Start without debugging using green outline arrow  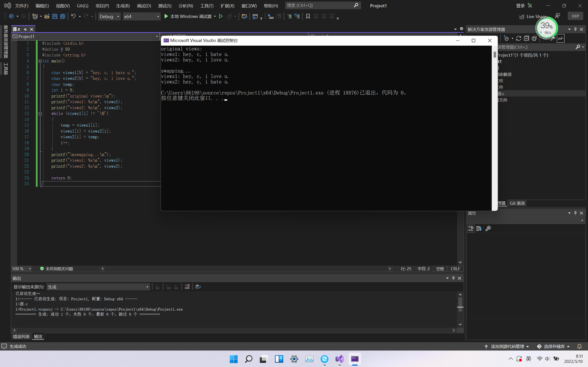[x=221, y=16]
